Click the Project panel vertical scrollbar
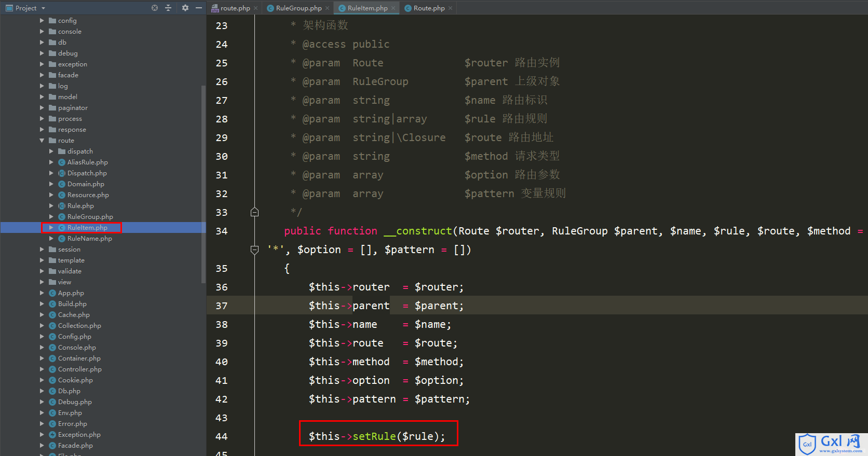Viewport: 868px width, 456px height. [204, 184]
